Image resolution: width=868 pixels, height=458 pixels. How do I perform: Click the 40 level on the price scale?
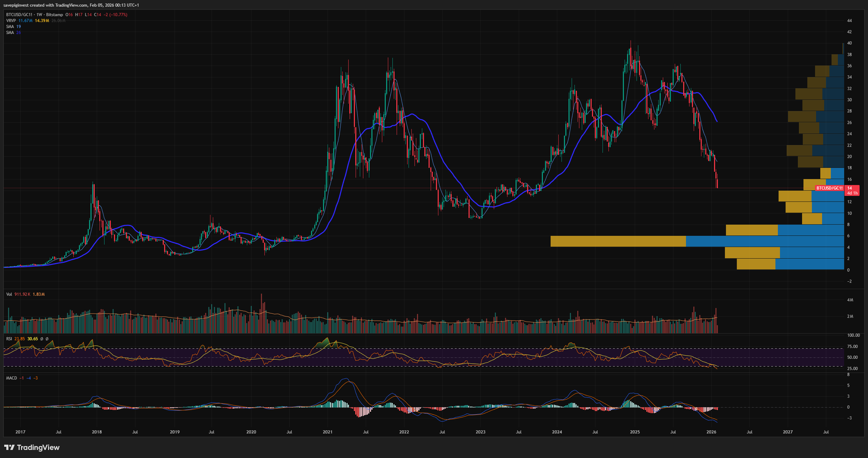(849, 43)
